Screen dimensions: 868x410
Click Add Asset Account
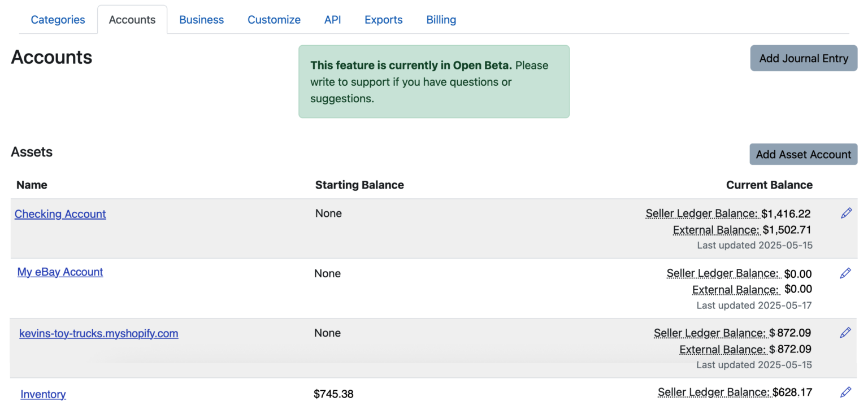803,154
